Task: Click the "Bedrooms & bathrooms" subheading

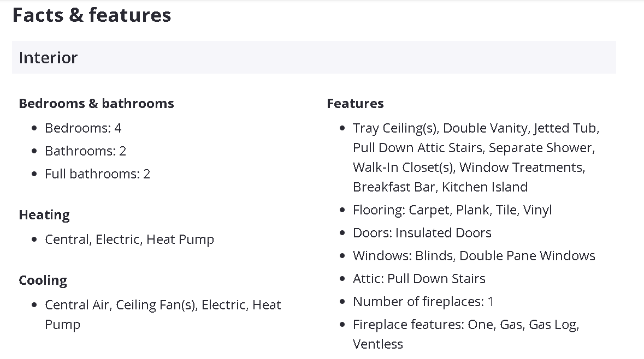Action: (96, 104)
